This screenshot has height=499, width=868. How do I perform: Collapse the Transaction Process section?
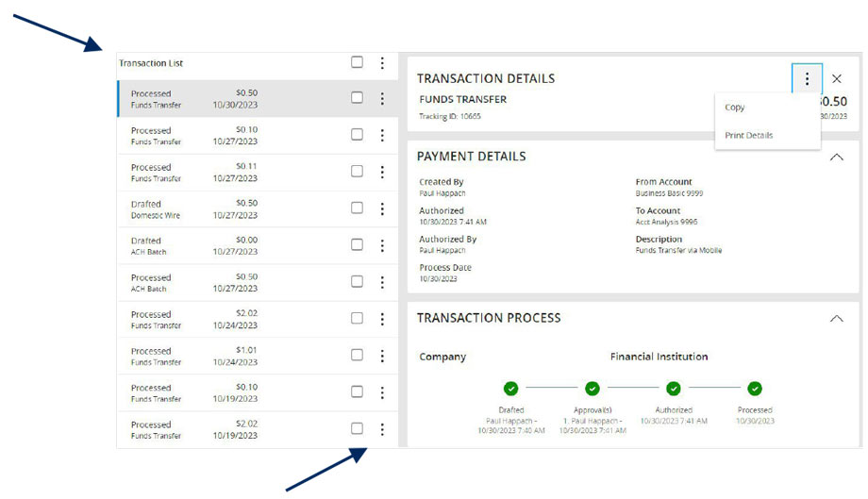tap(837, 319)
